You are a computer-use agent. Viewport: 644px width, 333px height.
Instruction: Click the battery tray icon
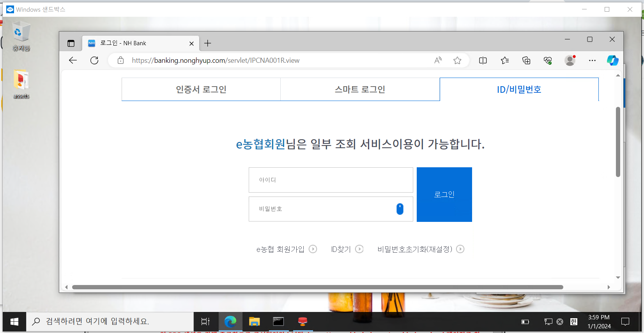(525, 322)
